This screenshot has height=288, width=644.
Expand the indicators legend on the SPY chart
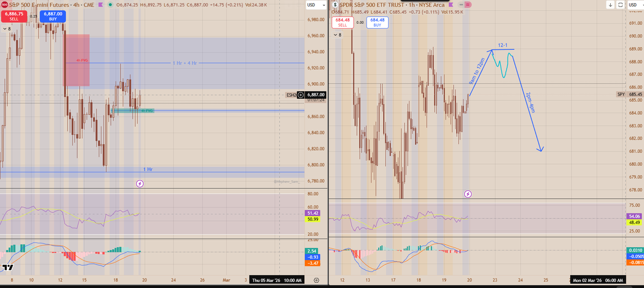point(338,35)
